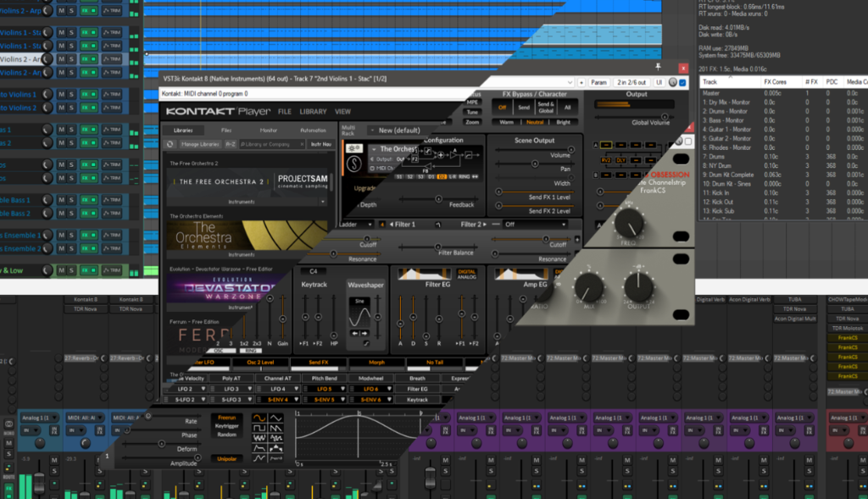Select the square LFO waveform icon
The width and height of the screenshot is (868, 499).
[259, 428]
